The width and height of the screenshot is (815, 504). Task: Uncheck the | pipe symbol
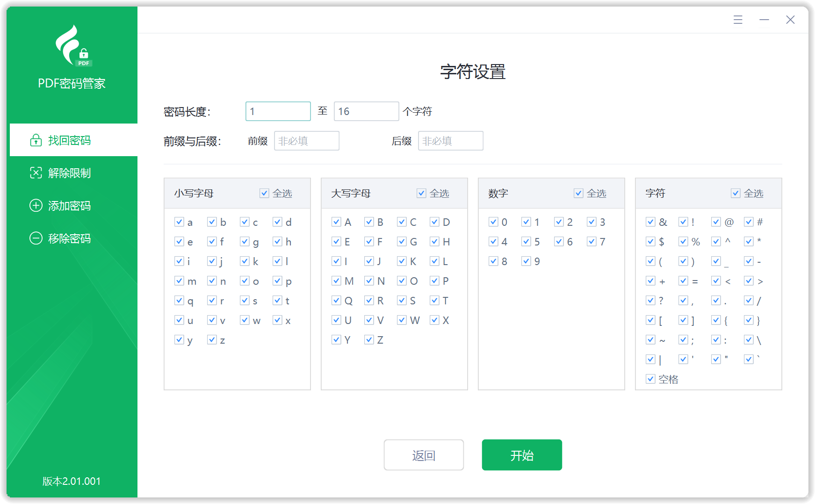click(650, 359)
